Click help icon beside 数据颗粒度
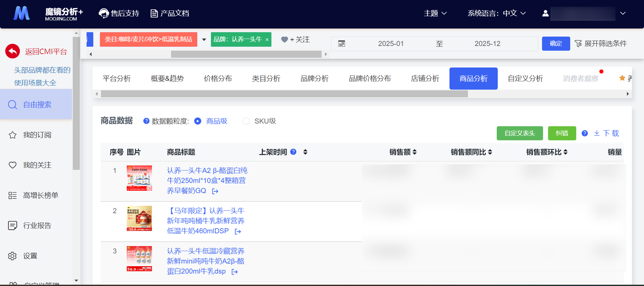The height and width of the screenshot is (286, 644). [146, 121]
